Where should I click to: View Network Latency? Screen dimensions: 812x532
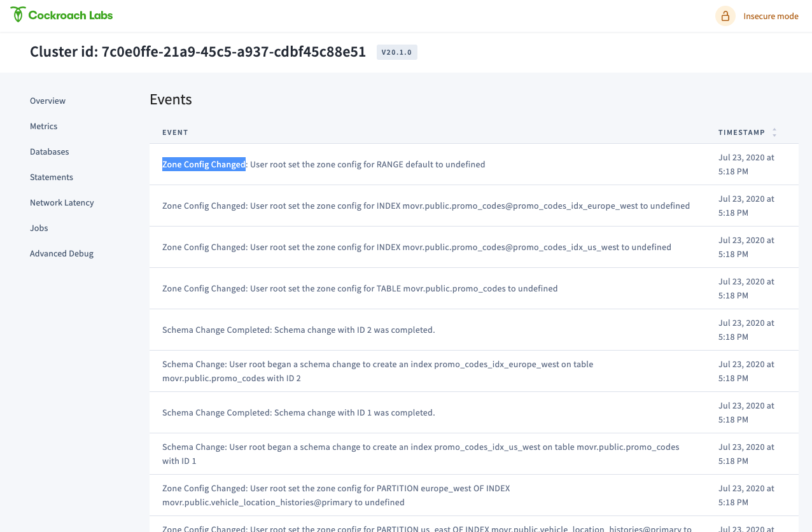[62, 202]
